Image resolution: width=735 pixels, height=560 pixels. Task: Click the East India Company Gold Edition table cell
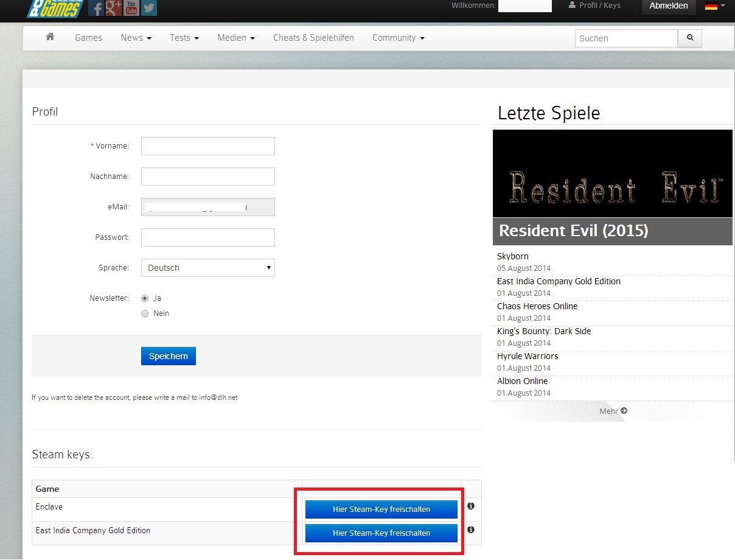coord(167,533)
